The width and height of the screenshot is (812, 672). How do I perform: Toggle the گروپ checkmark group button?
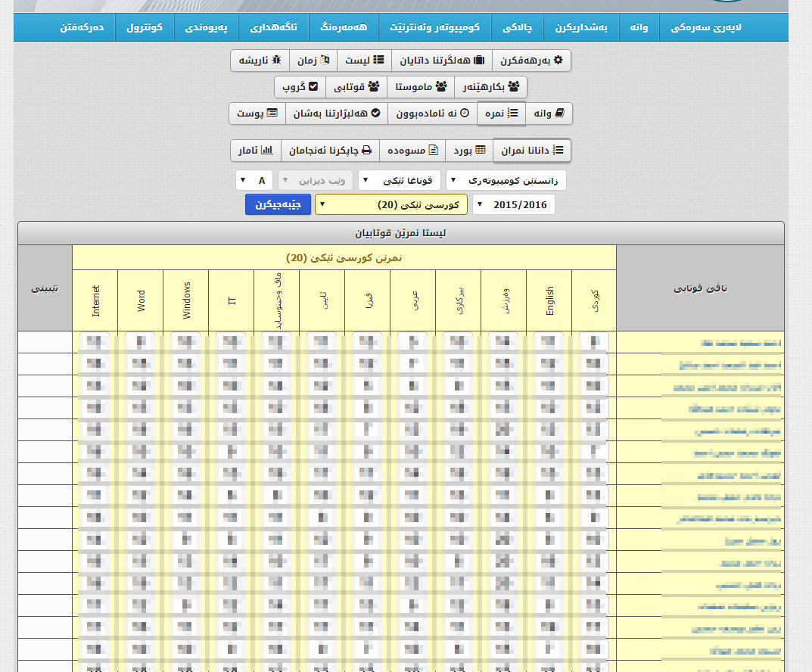(x=300, y=87)
